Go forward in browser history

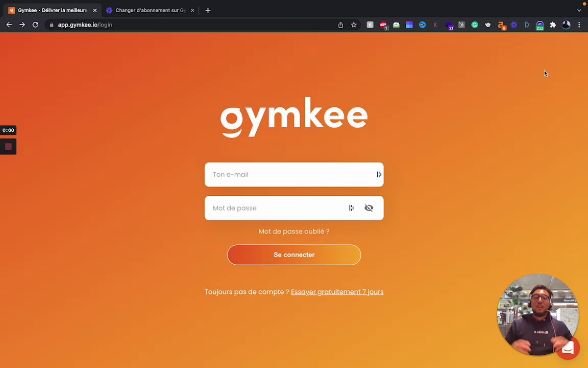pyautogui.click(x=22, y=25)
